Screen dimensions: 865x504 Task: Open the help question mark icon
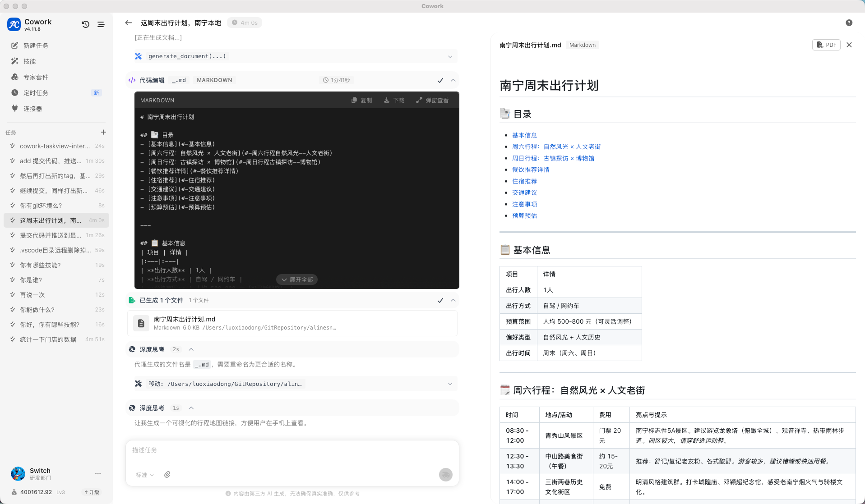pyautogui.click(x=849, y=23)
